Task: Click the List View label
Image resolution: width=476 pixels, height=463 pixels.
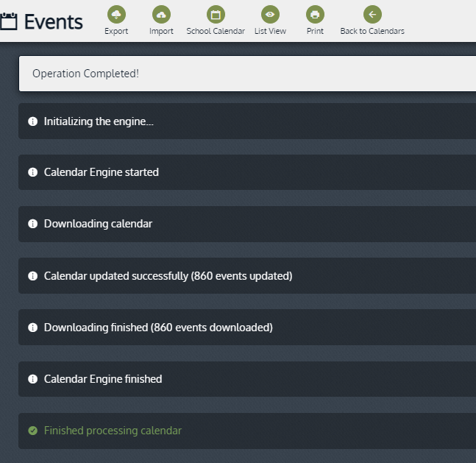Action: (x=270, y=31)
